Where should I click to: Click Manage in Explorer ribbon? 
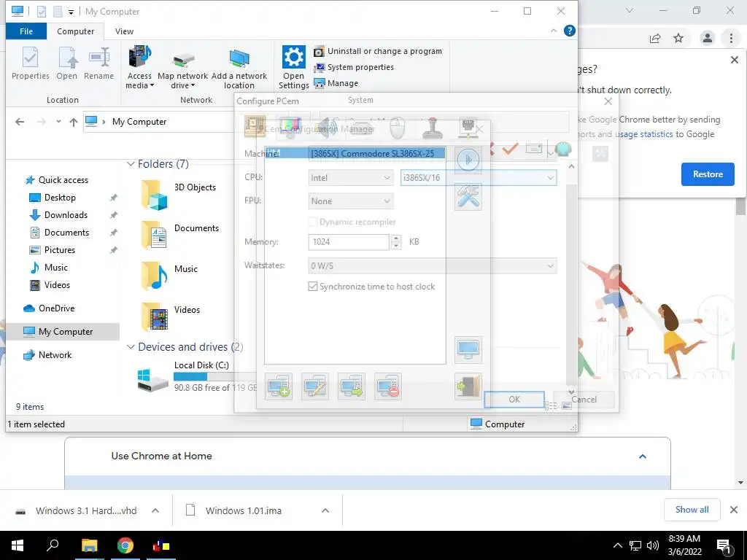tap(336, 83)
